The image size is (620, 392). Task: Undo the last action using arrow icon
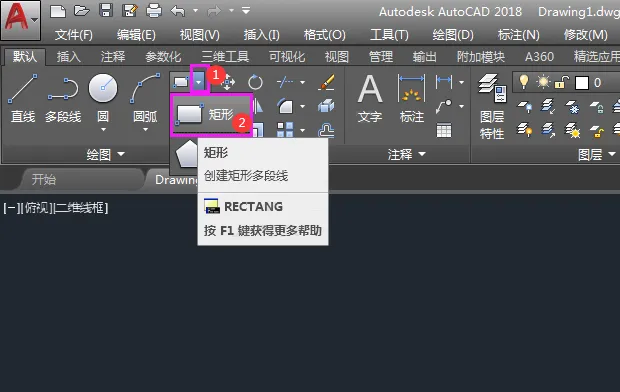tap(178, 11)
